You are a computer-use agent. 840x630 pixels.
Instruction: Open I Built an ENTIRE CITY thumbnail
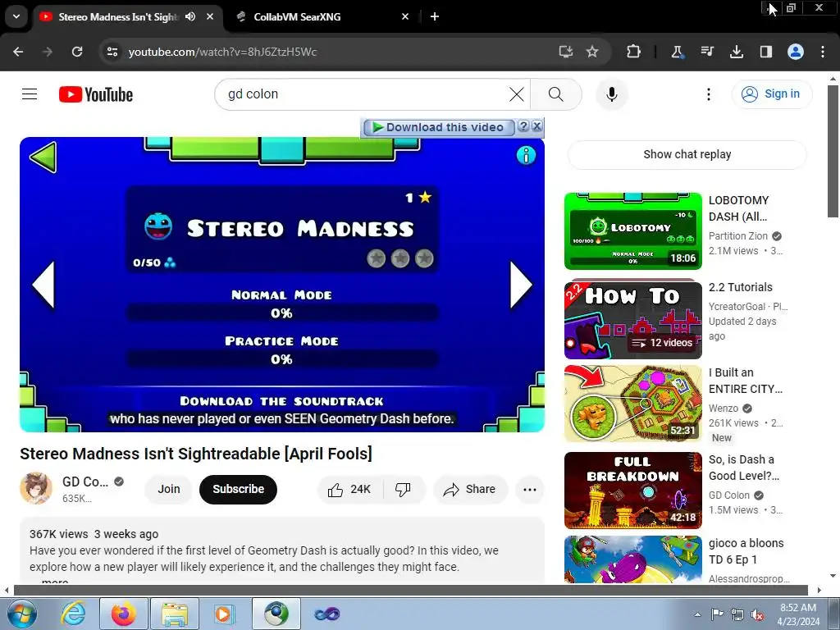click(632, 404)
